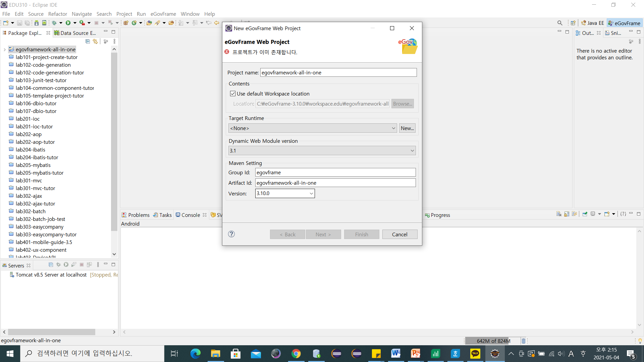This screenshot has height=362, width=644.
Task: Click the green Run toolbar icon
Action: click(x=68, y=23)
